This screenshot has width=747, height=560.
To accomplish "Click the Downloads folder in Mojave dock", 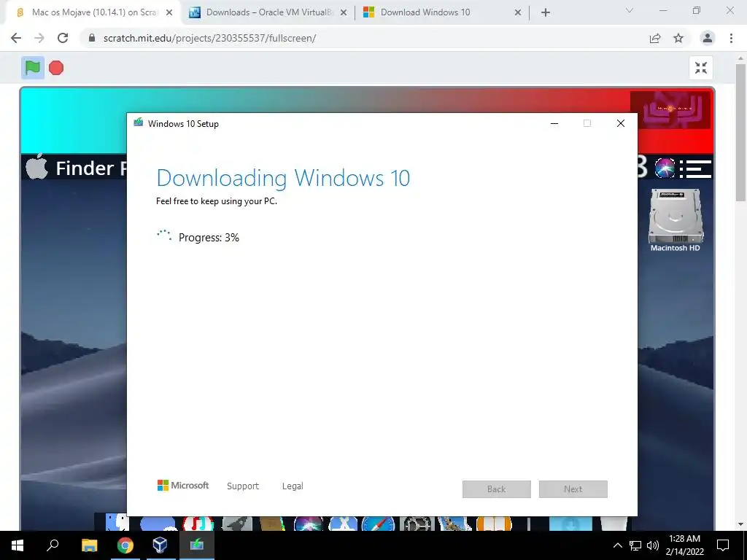I will pos(570,524).
